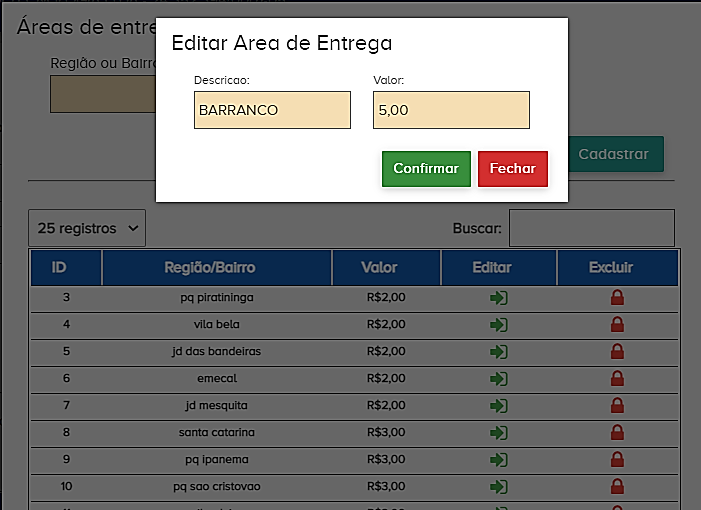Sort by Valor column header

point(379,268)
